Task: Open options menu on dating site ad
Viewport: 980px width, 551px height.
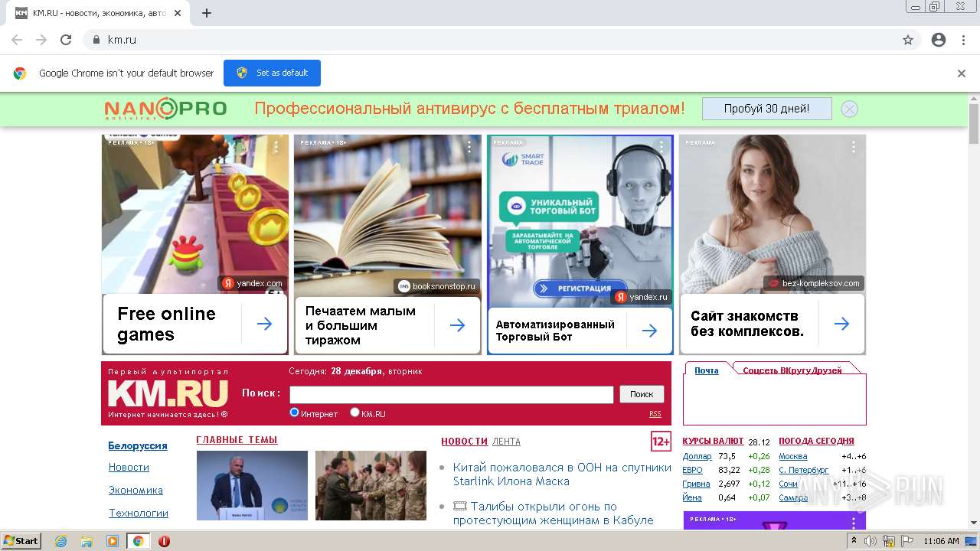Action: pyautogui.click(x=854, y=147)
